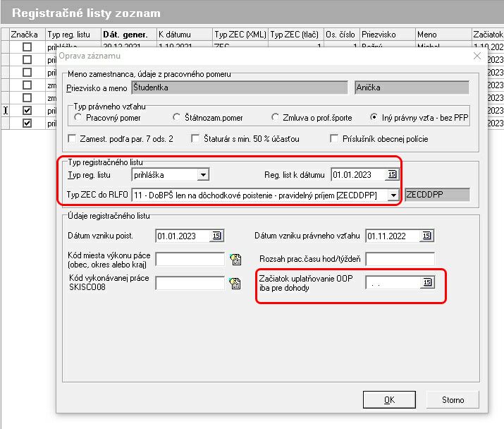Click Kód vykonávanej práce SKISCO08 input
Image resolution: width=504 pixels, height=429 pixels.
click(190, 283)
